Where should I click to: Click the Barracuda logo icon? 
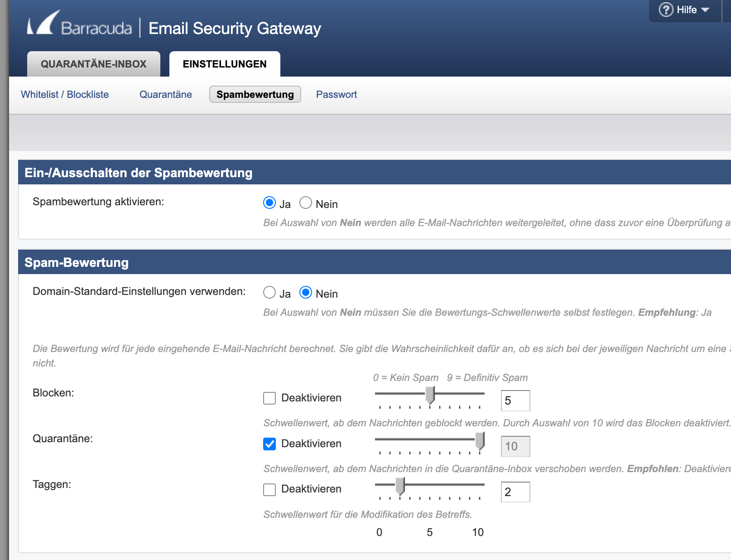[x=43, y=23]
